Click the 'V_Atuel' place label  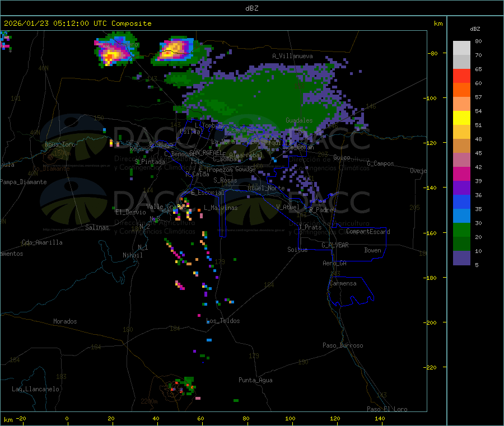(288, 207)
